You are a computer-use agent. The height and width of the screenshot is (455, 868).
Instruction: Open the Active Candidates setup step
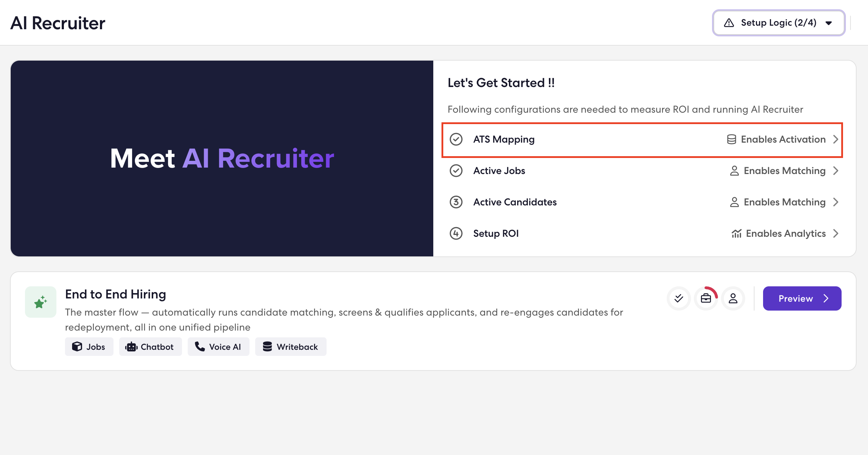pyautogui.click(x=642, y=202)
